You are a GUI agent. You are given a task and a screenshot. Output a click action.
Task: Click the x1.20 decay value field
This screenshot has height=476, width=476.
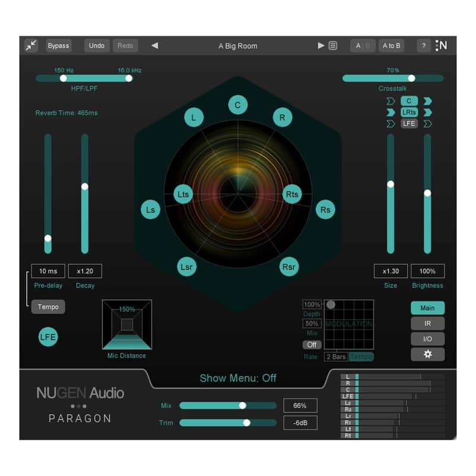point(85,271)
